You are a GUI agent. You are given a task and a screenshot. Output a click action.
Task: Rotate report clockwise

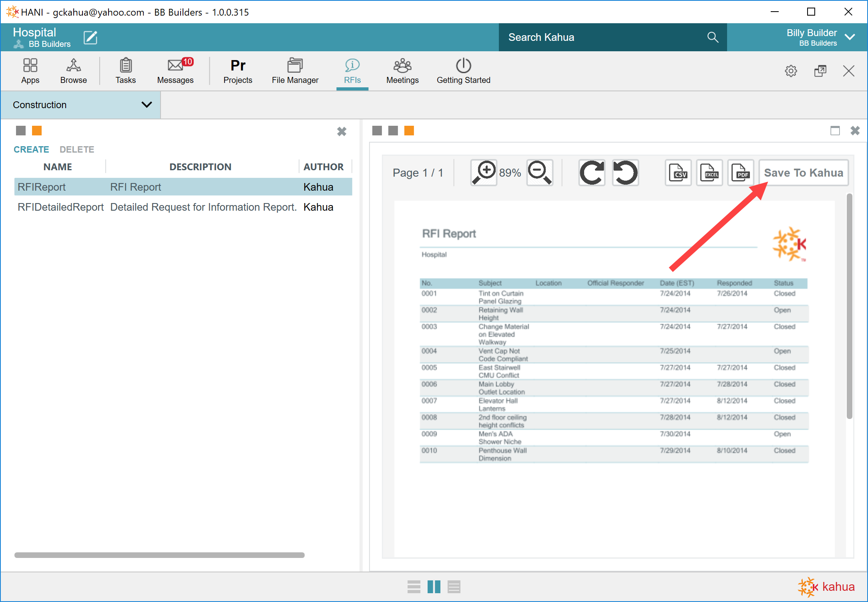click(592, 173)
